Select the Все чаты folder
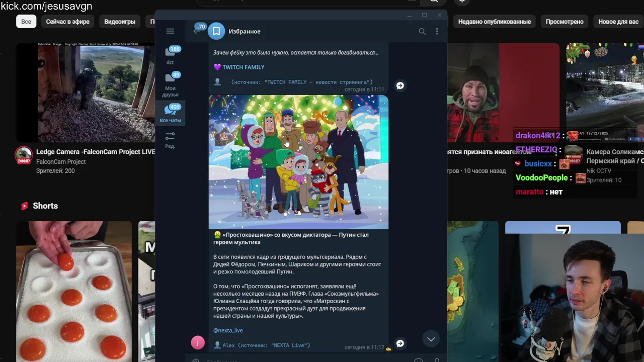The width and height of the screenshot is (644, 362). tap(170, 114)
